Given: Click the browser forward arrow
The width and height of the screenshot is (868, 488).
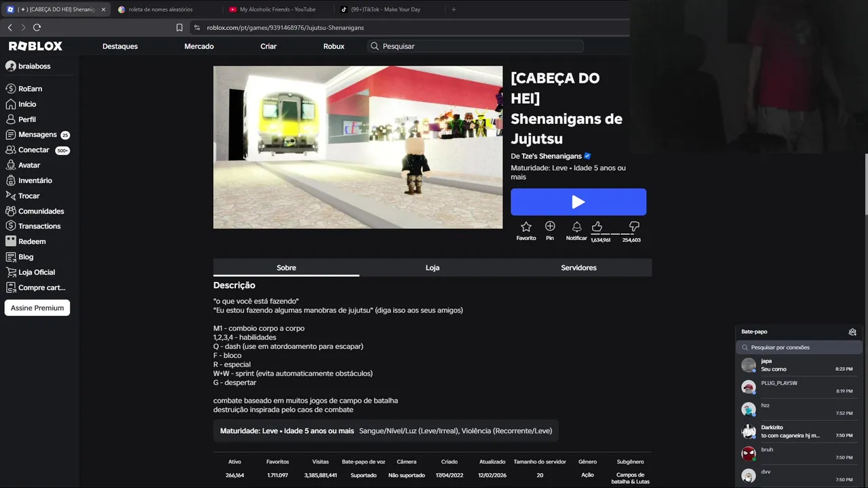Looking at the screenshot, I should (23, 27).
